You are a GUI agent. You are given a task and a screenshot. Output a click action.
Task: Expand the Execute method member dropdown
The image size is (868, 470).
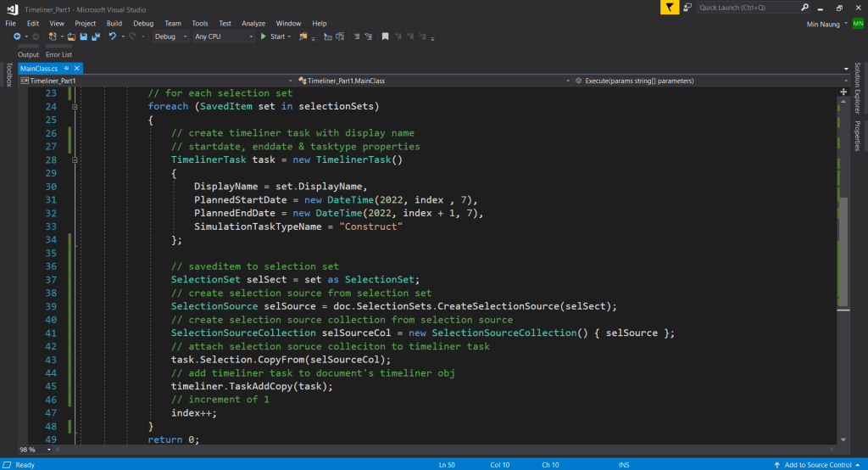coord(844,81)
